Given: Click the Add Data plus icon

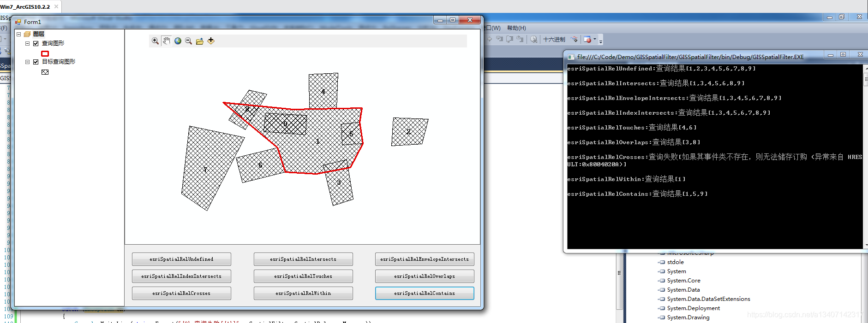Looking at the screenshot, I should click(211, 41).
